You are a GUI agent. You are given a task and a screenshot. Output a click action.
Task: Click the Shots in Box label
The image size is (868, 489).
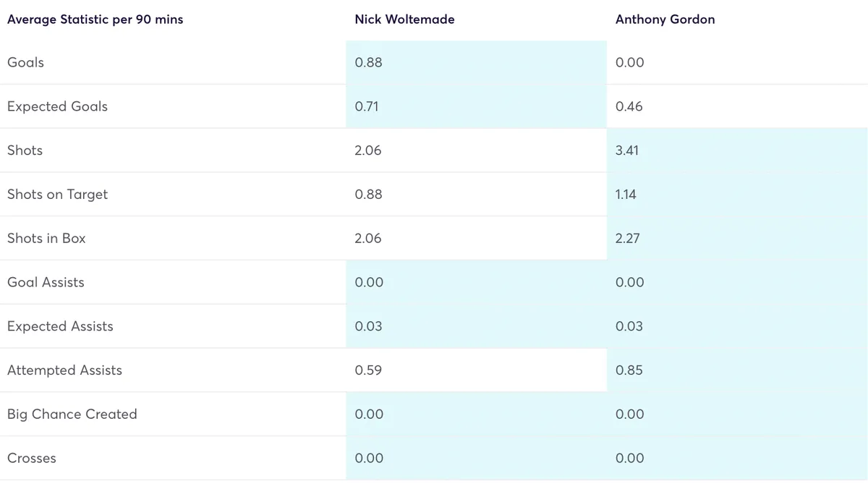[46, 238]
